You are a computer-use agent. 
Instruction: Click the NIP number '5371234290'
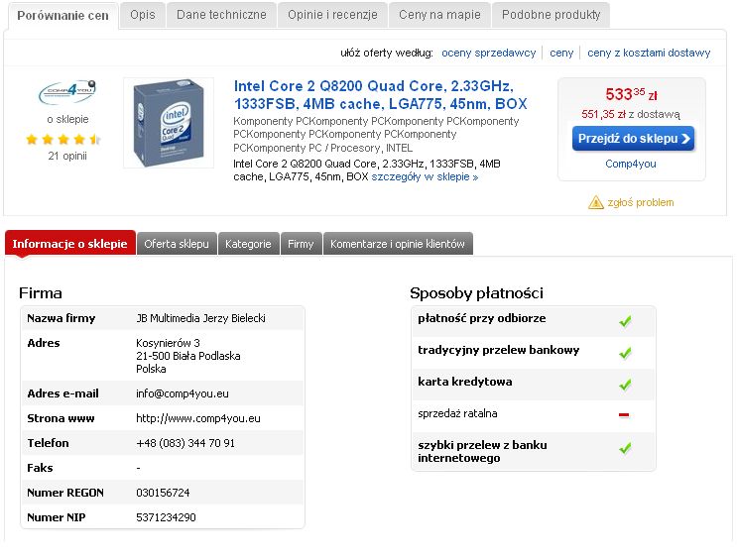(x=166, y=517)
